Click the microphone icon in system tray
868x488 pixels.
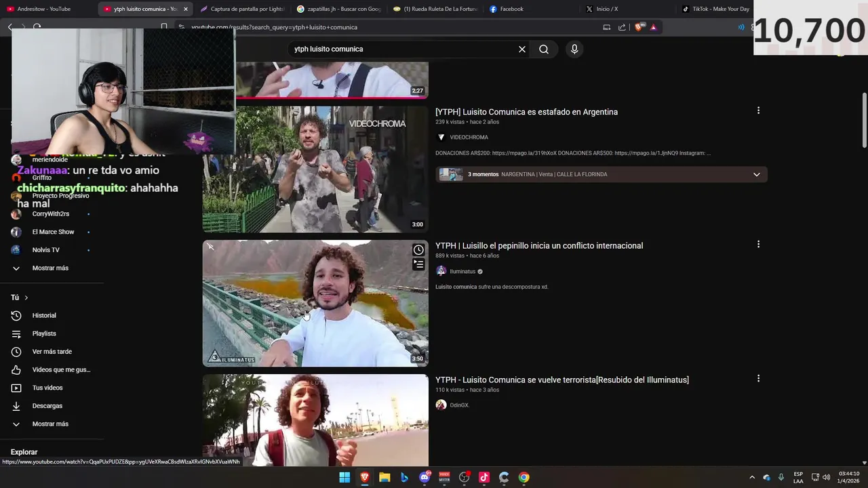781,477
